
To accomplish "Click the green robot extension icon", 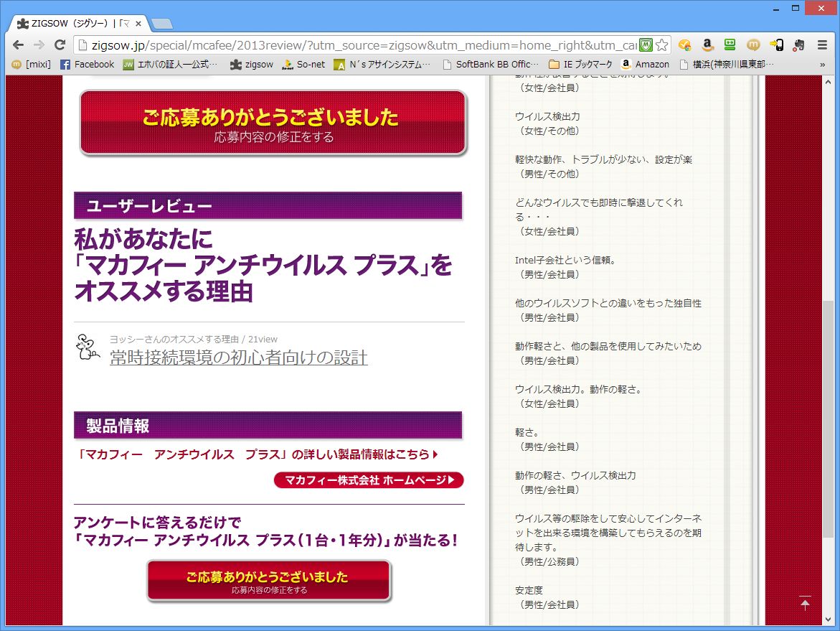I will [730, 45].
